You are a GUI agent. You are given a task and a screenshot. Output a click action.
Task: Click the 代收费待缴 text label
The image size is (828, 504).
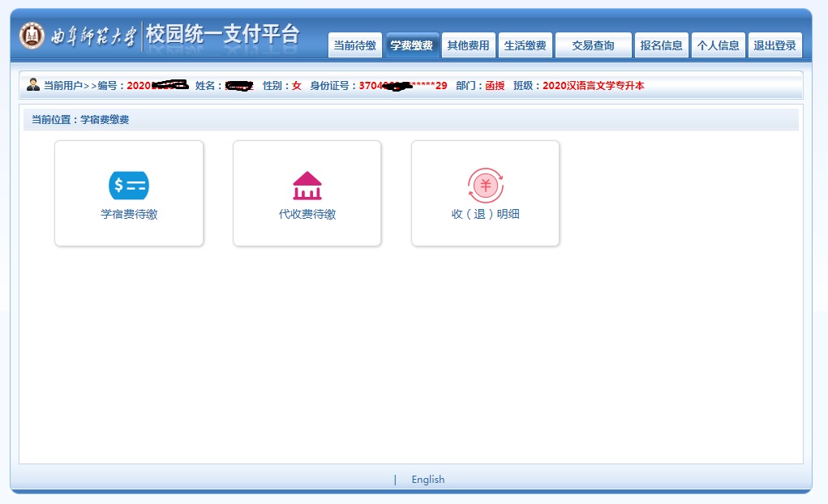pos(307,215)
